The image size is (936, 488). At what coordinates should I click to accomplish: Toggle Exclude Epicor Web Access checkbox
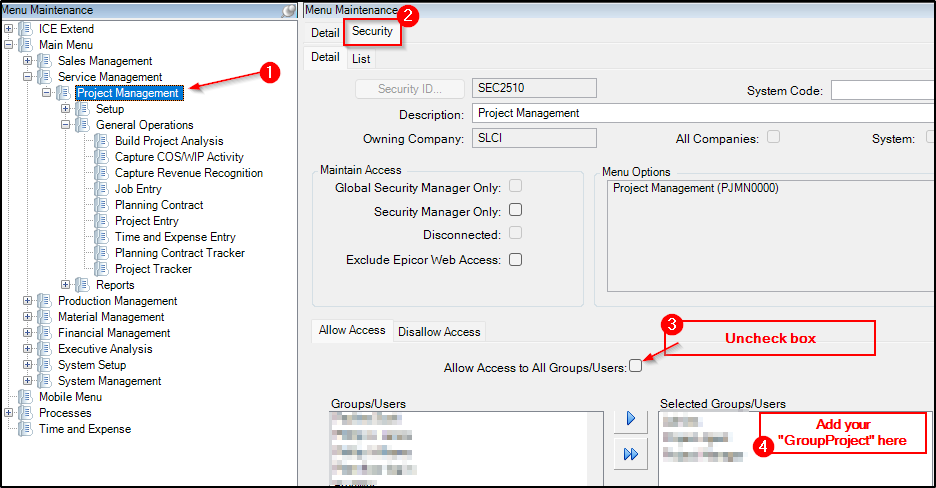[516, 260]
